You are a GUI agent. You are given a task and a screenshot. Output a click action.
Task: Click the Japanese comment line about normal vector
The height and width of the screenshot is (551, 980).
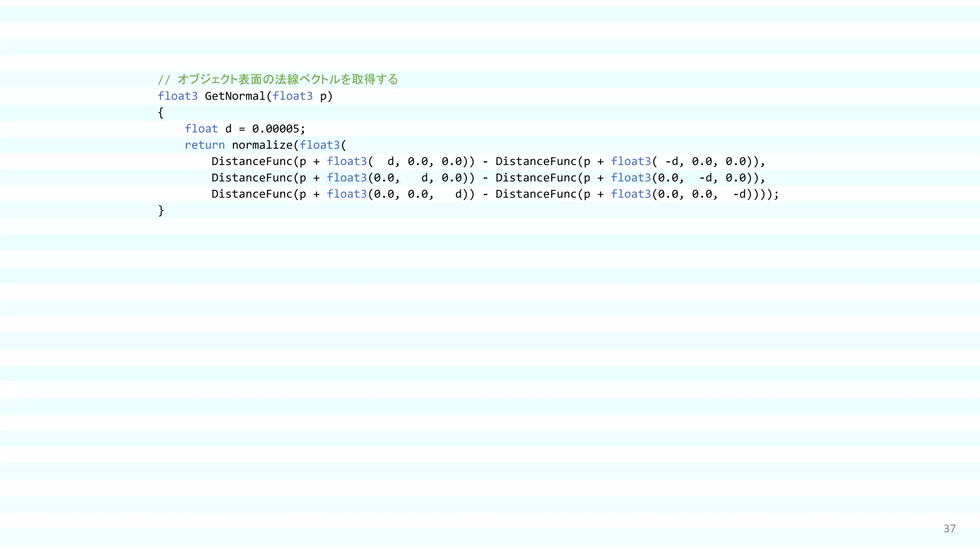[x=278, y=79]
